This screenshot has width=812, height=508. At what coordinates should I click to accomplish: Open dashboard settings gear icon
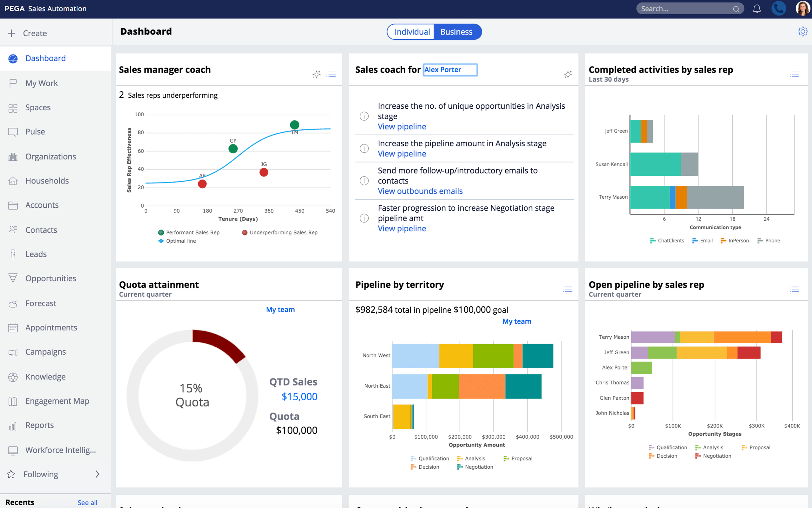(x=802, y=32)
